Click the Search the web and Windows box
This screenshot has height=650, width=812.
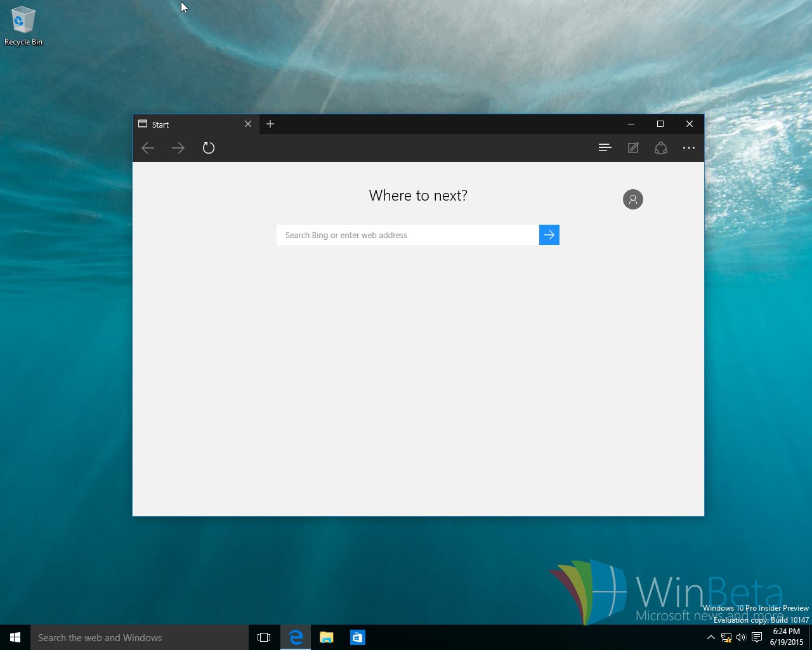click(x=140, y=637)
